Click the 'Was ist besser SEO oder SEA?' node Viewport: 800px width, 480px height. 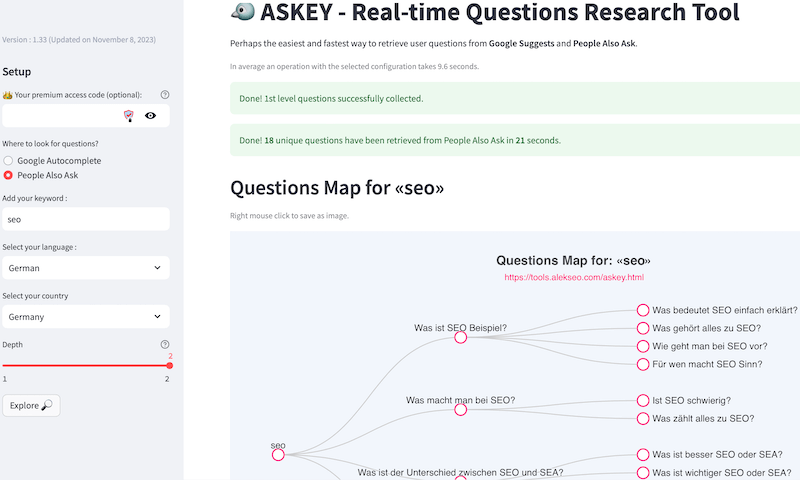coord(643,455)
